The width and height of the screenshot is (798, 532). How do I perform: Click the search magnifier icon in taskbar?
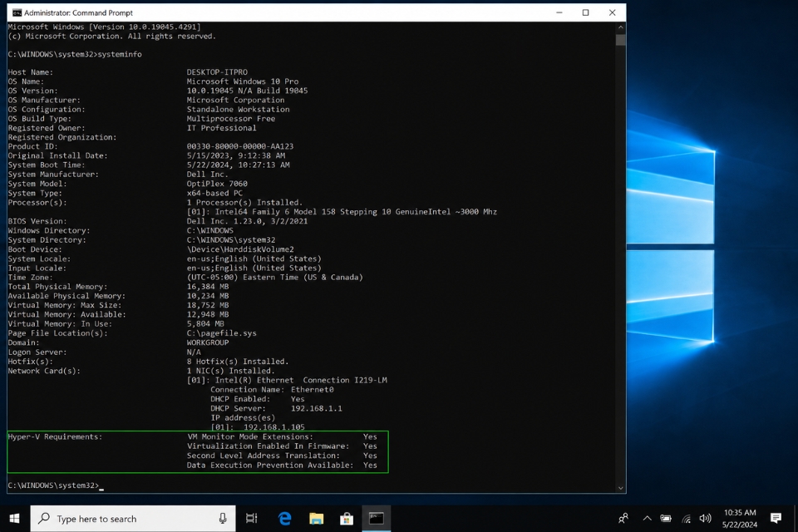point(44,518)
